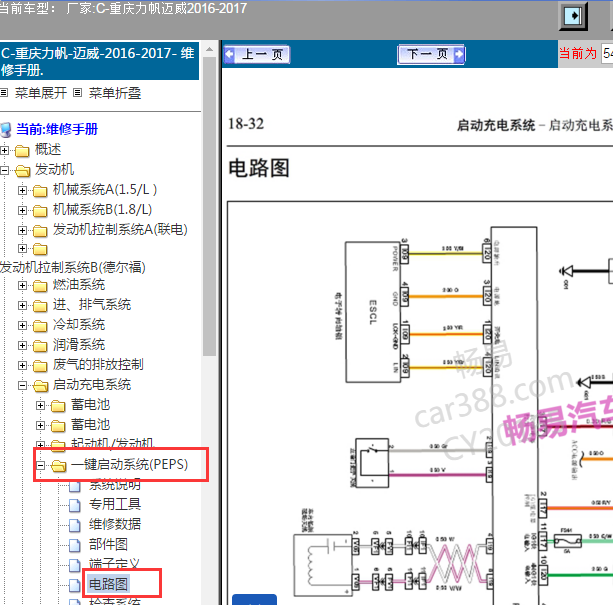Viewport: 613px width, 605px height.
Task: Click folder icon beside 燃油系统
Action: click(x=40, y=286)
